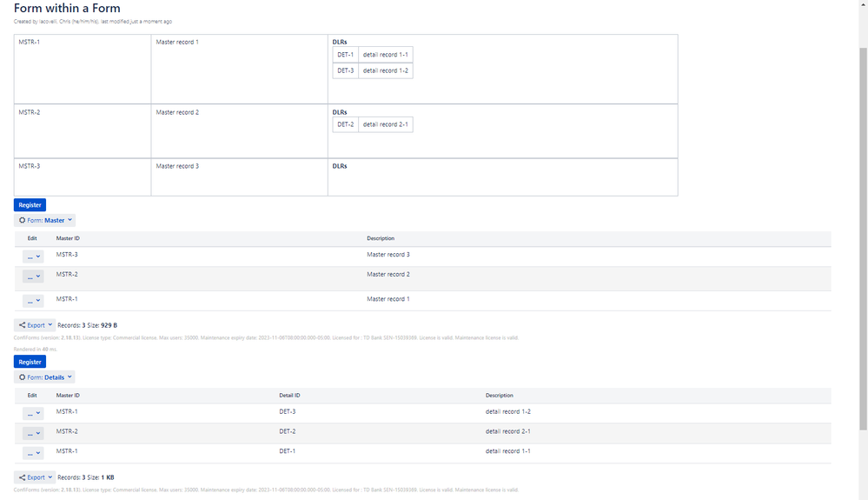
Task: Click 'detail record 2-1' in Details form list
Action: [507, 431]
